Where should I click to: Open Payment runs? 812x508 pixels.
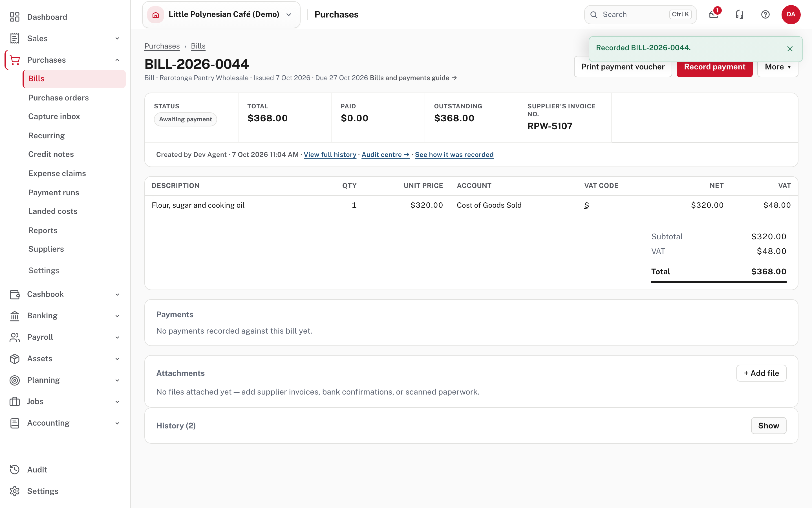pyautogui.click(x=54, y=192)
